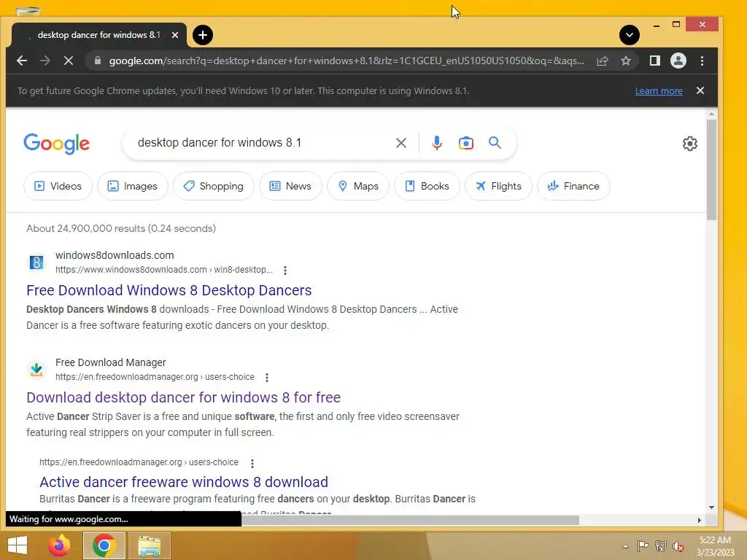This screenshot has height=560, width=747.
Task: Switch to the Shopping results tab
Action: tap(214, 186)
